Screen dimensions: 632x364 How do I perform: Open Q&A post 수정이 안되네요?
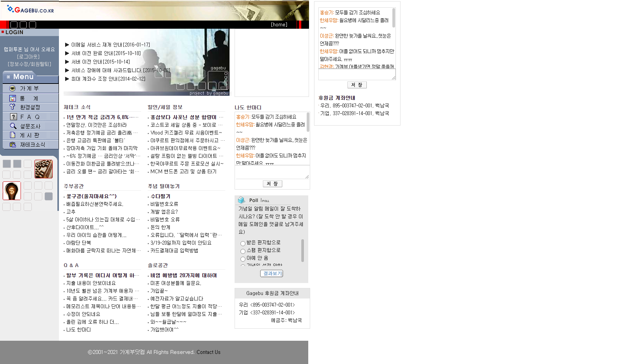[83, 314]
